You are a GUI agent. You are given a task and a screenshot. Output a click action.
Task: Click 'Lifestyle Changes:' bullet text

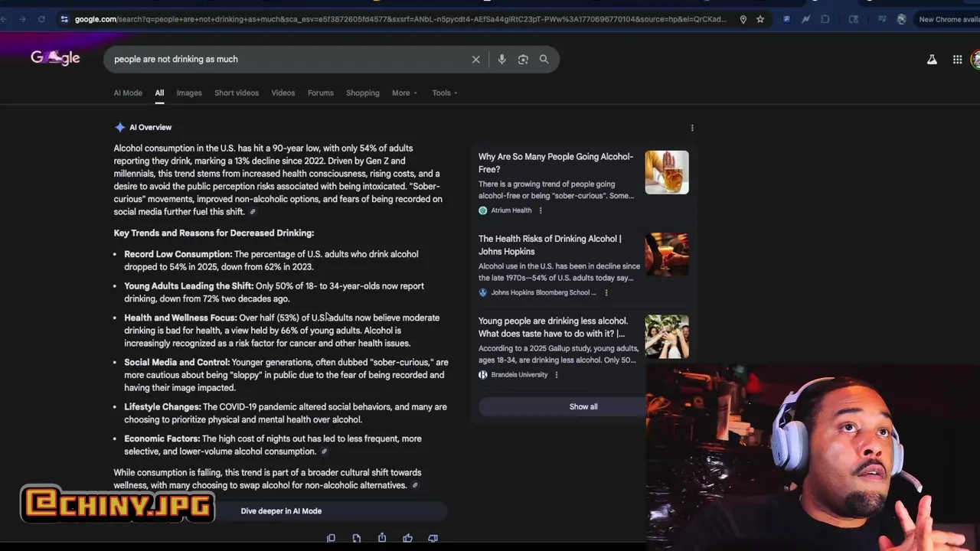[162, 407]
